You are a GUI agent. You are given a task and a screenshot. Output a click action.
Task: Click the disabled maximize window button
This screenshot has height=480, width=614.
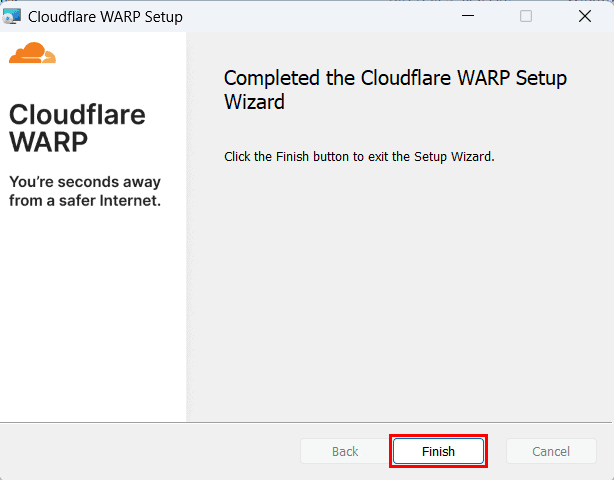(x=526, y=16)
